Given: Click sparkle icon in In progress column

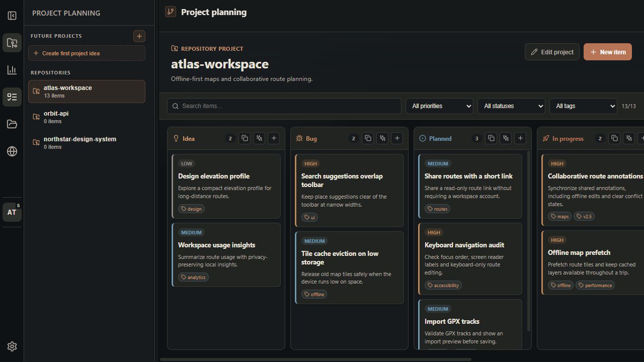Looking at the screenshot, I should pyautogui.click(x=629, y=138).
